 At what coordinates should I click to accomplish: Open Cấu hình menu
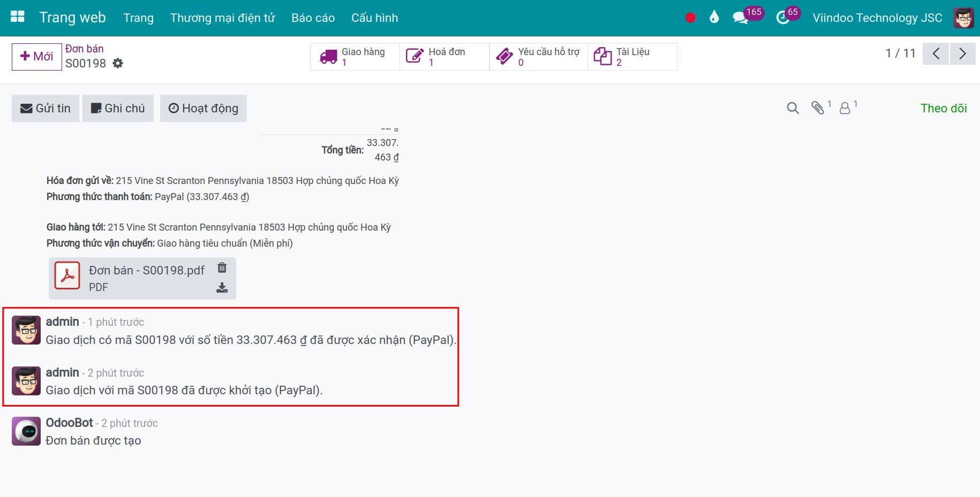pyautogui.click(x=374, y=18)
